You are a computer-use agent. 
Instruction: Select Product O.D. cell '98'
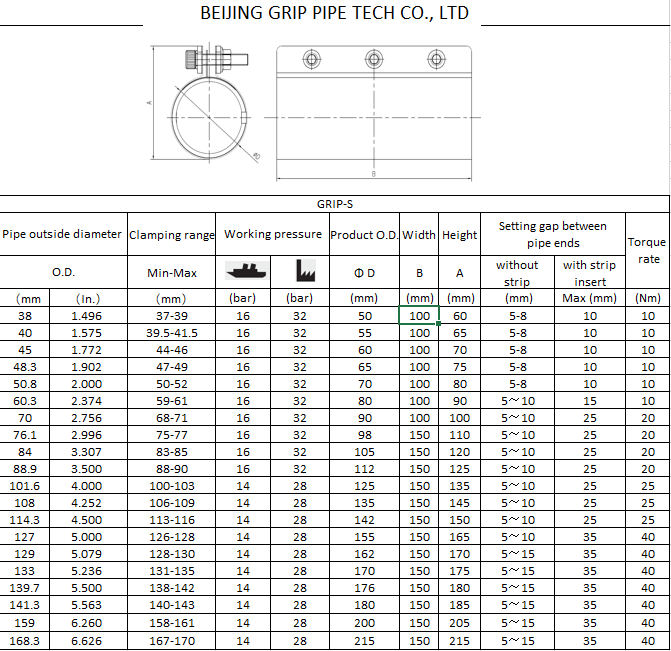coord(365,434)
